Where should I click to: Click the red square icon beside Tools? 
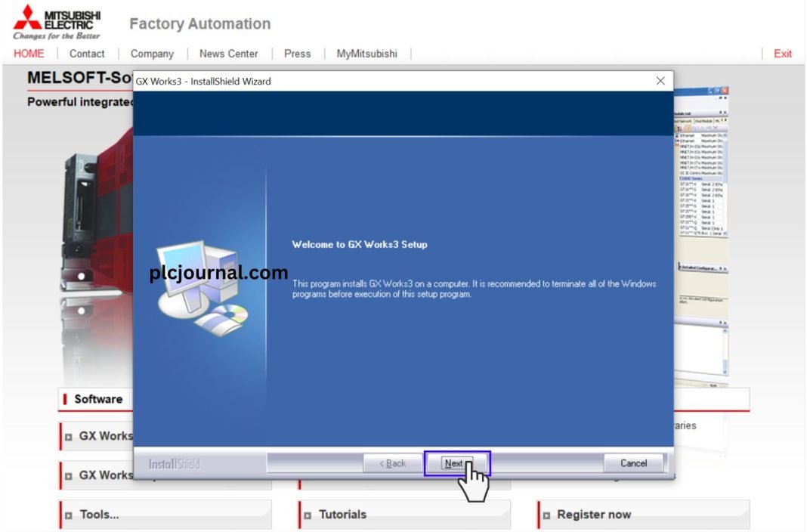tap(69, 515)
